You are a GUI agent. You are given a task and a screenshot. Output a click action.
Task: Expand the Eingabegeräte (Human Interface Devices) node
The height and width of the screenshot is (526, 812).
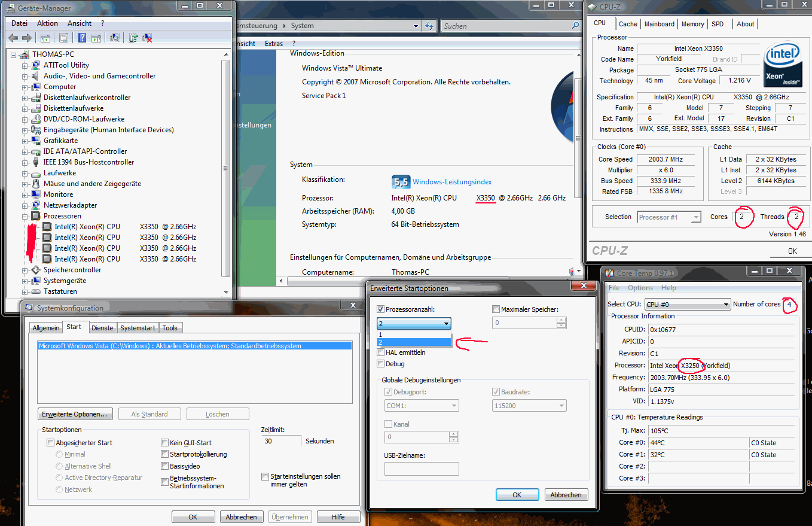coord(25,130)
